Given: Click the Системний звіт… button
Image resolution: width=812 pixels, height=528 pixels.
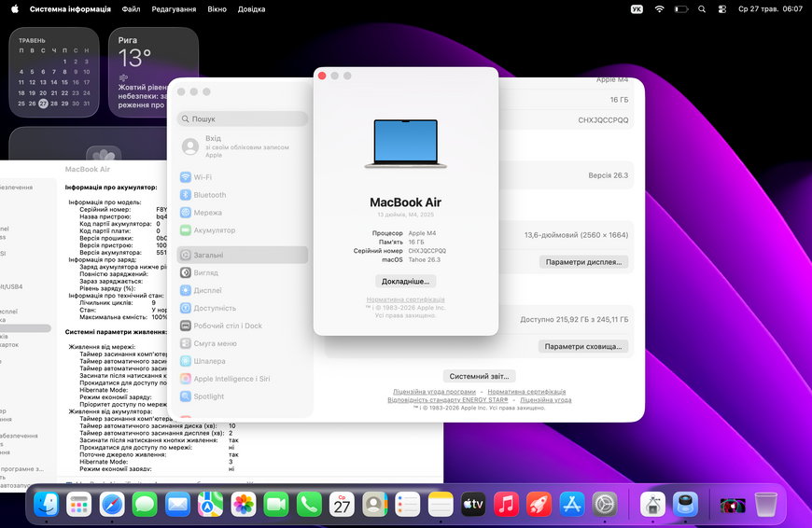Looking at the screenshot, I should (479, 376).
